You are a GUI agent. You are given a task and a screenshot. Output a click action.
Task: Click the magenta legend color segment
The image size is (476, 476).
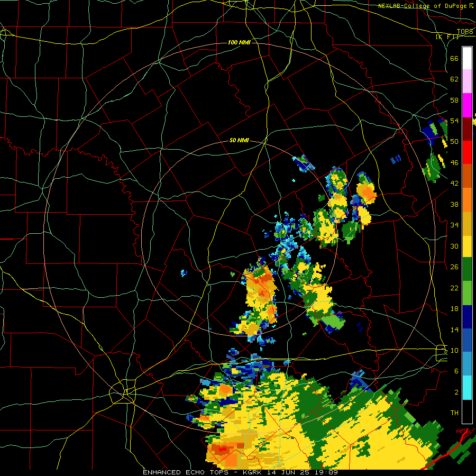pos(467,105)
